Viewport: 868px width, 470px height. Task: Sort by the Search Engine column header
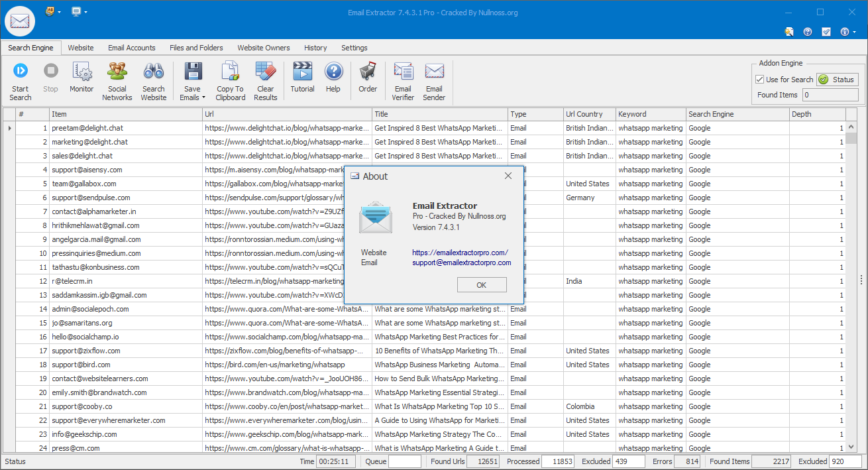737,114
